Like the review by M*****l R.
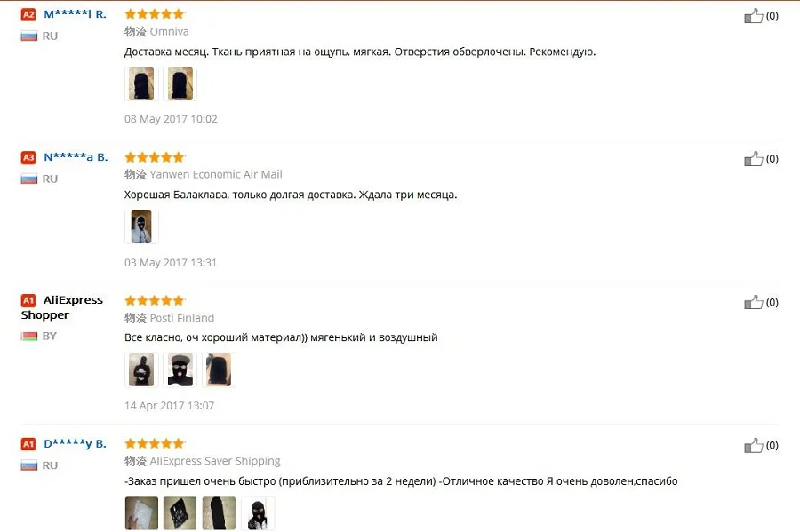Screen dimensions: 800x532 click(753, 16)
